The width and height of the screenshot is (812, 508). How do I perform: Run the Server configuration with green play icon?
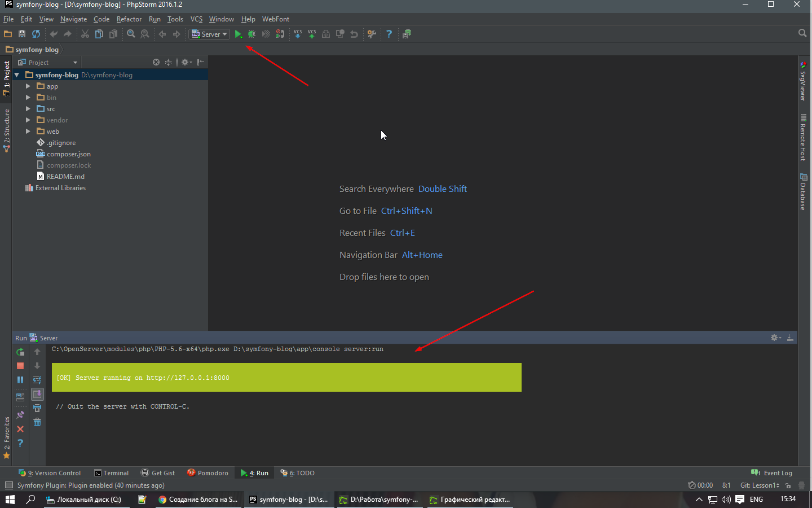[239, 34]
